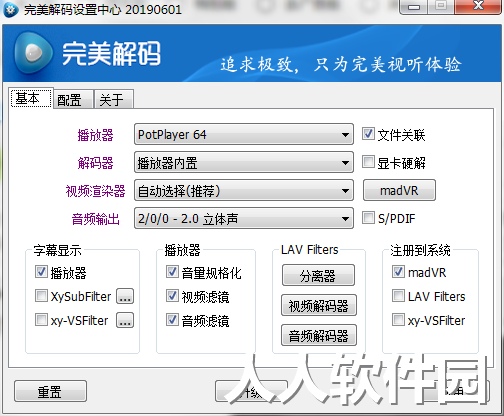Click the 完美解码 blue logo in banner
This screenshot has height=416, width=504.
pos(33,53)
